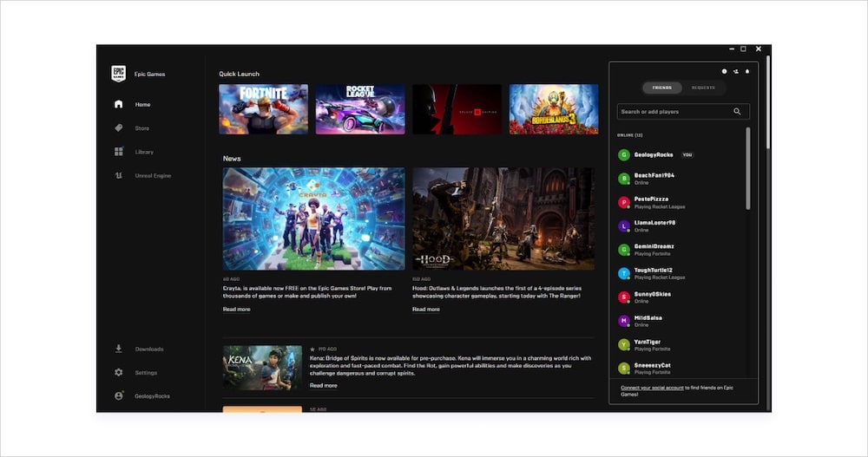The image size is (868, 457).
Task: Launch Rocket League from Quick Launch
Action: (360, 109)
